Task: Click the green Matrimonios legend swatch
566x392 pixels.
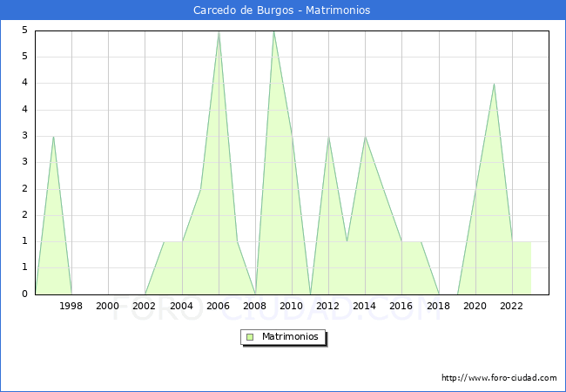Action: pos(250,337)
